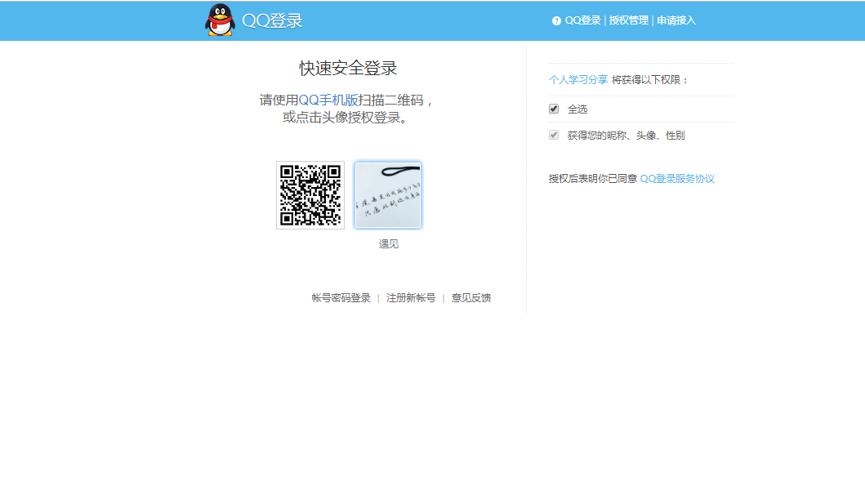Click the 快速安全登录 heading
The image size is (865, 504).
pos(348,69)
